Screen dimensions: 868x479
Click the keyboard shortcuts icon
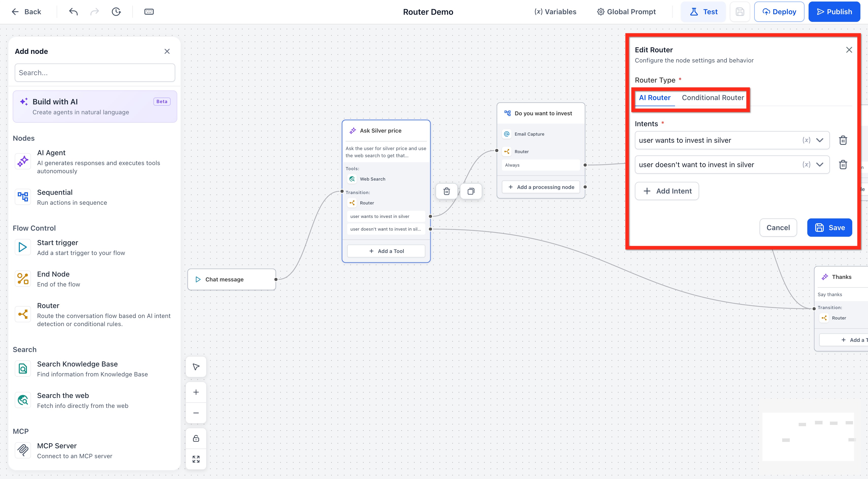(x=149, y=12)
